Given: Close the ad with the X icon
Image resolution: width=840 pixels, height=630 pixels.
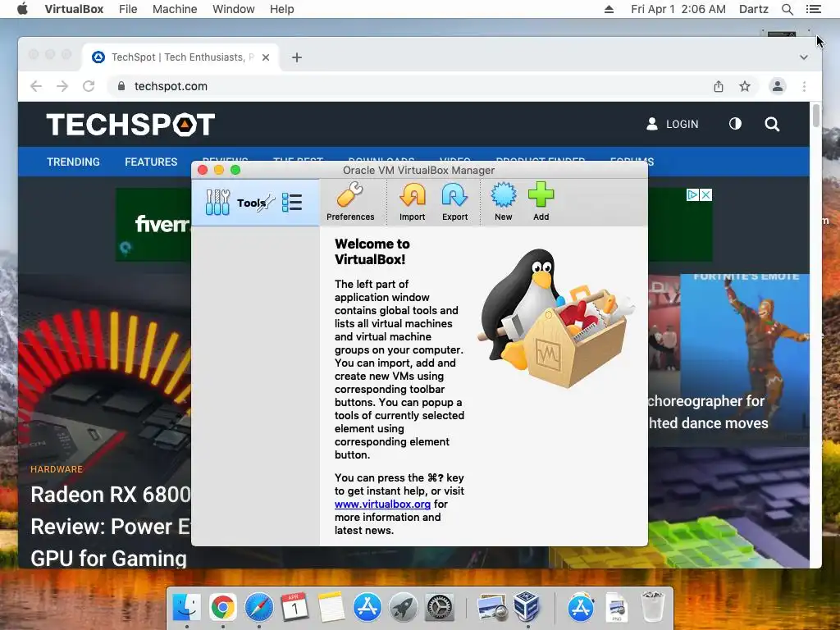Looking at the screenshot, I should [706, 195].
